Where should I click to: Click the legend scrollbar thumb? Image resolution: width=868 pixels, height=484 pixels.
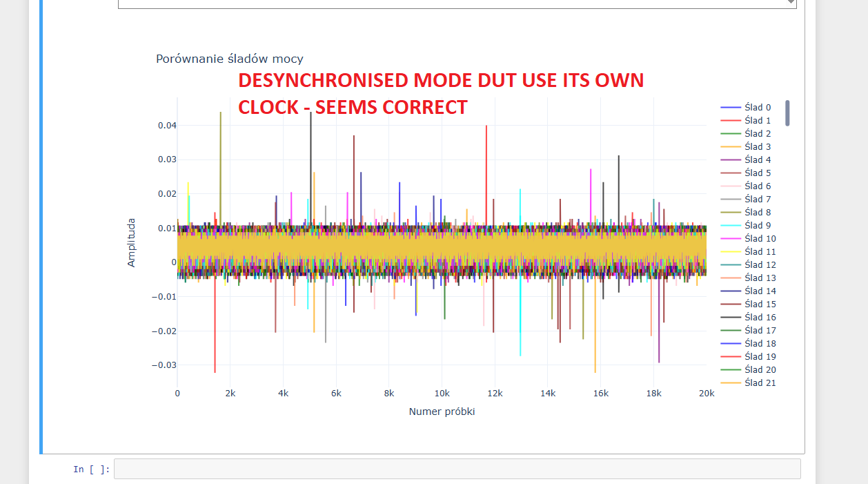(787, 113)
